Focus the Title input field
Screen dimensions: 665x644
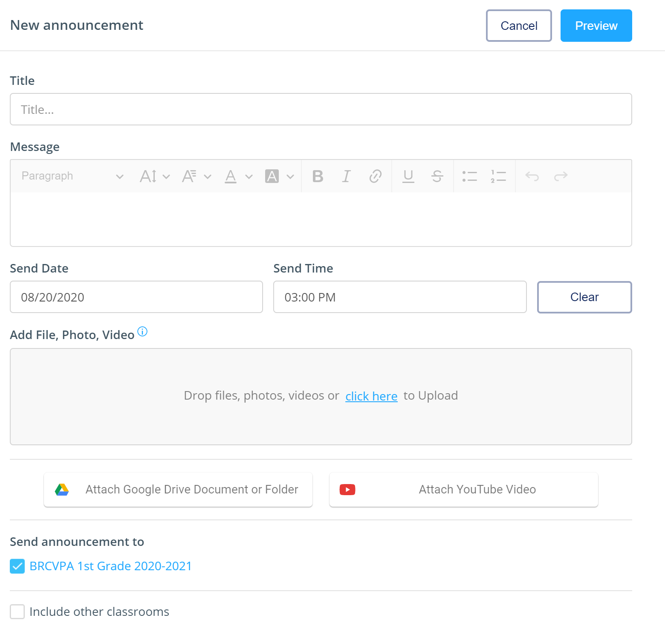pos(321,109)
